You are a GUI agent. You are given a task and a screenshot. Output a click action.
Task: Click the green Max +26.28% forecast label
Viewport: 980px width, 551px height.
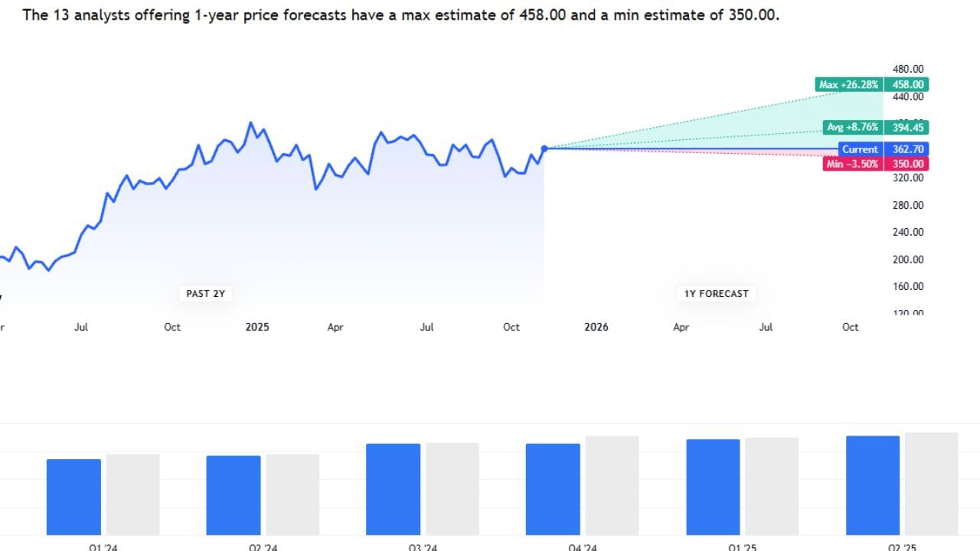point(849,85)
